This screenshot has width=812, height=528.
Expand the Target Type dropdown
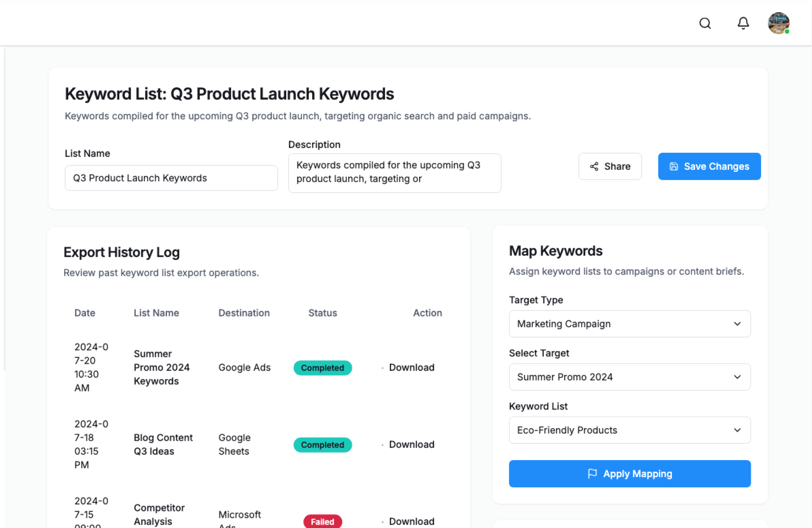click(x=629, y=324)
